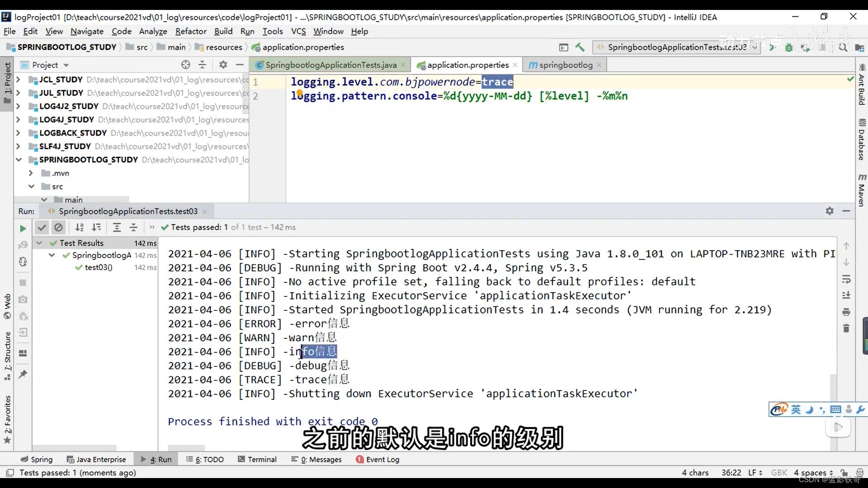Click the Stop square in Run sidebar

[23, 283]
